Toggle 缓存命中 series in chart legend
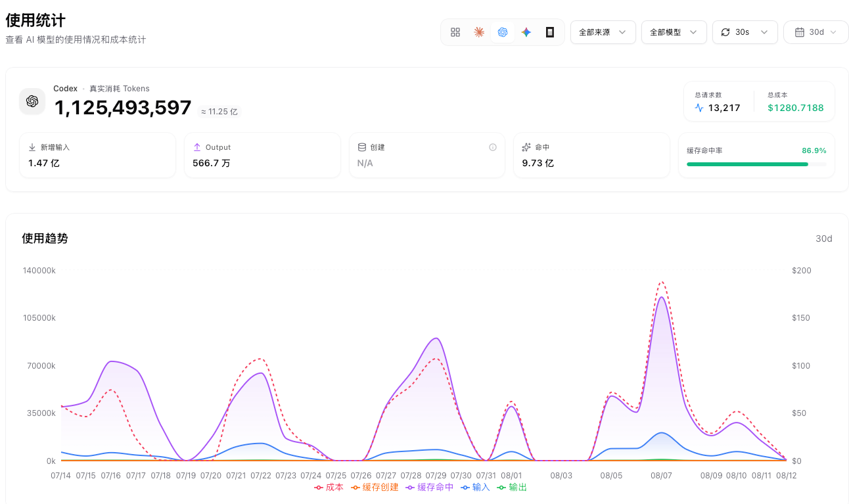 pos(430,488)
